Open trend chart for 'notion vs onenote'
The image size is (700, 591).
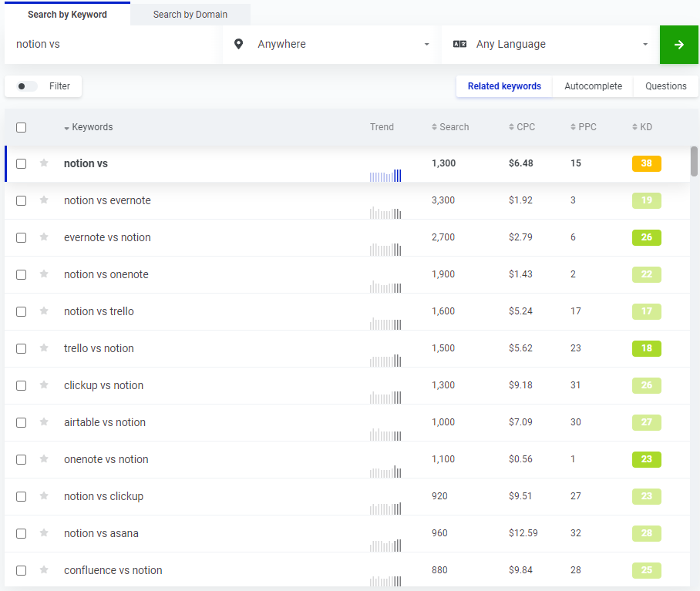point(385,287)
